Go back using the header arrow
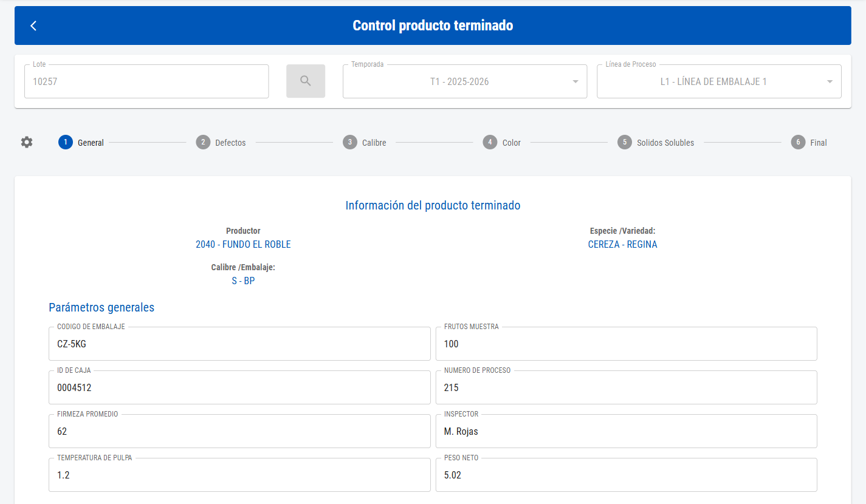This screenshot has width=866, height=504. (33, 26)
